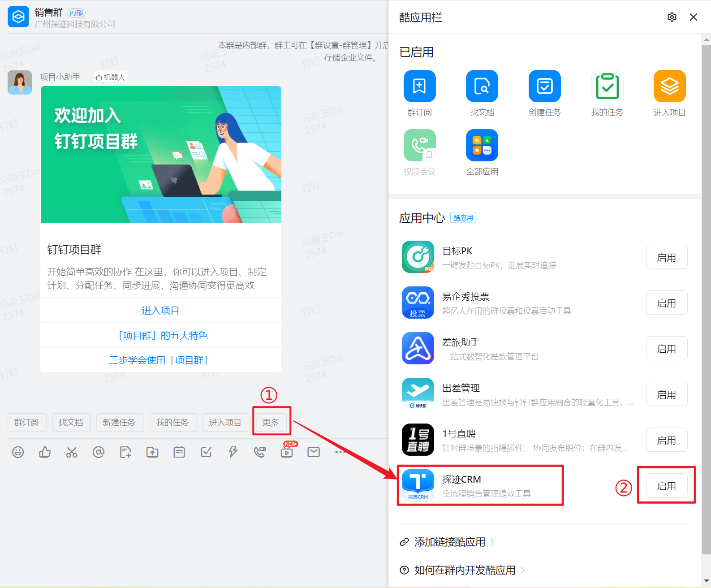Click the 1号直聘 app icon
711x588 pixels.
pos(418,440)
